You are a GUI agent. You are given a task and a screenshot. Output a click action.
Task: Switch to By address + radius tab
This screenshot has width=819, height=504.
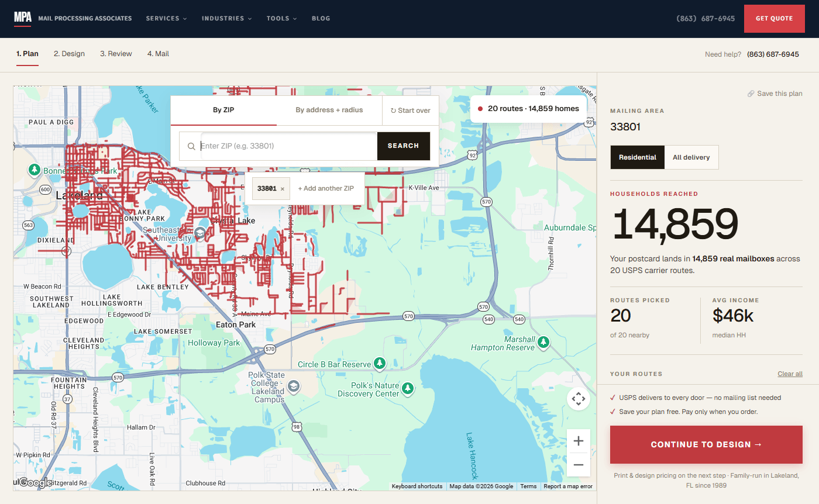click(x=329, y=110)
